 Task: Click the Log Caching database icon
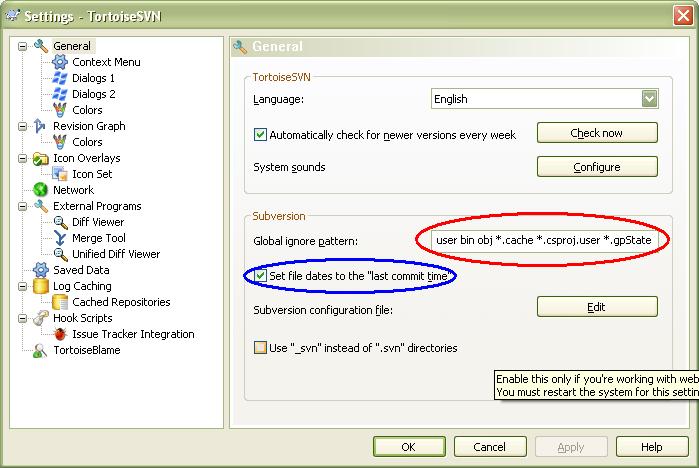[41, 286]
